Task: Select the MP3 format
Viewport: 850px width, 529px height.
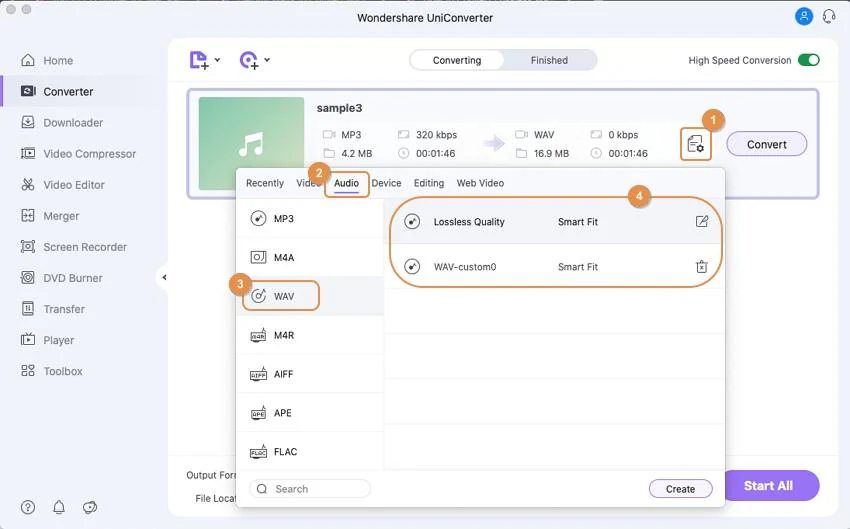Action: pyautogui.click(x=310, y=218)
